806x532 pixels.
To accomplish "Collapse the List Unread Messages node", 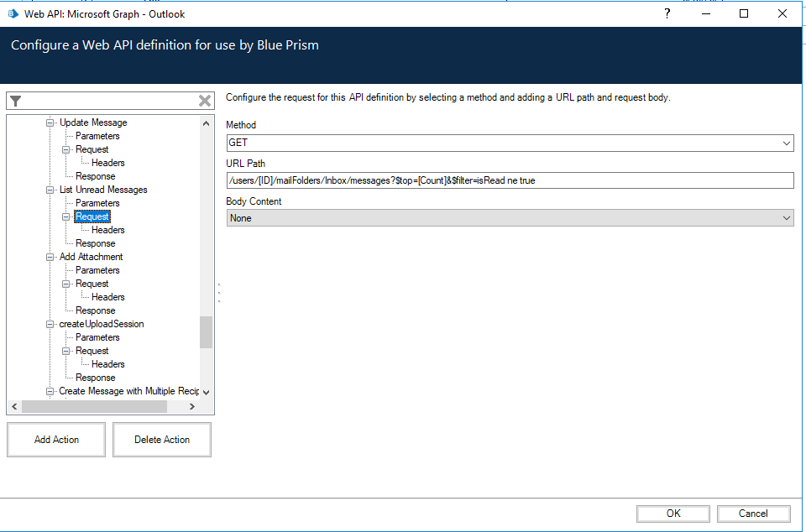I will click(x=50, y=190).
